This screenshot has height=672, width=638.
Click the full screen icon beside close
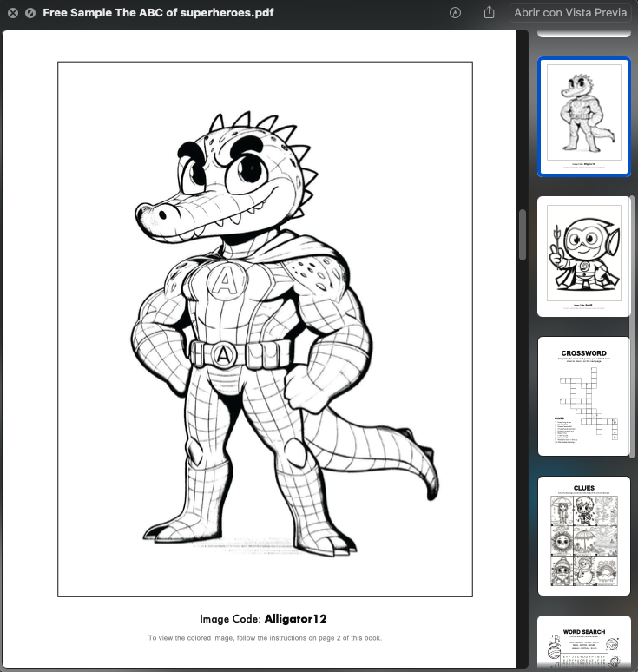[x=31, y=13]
